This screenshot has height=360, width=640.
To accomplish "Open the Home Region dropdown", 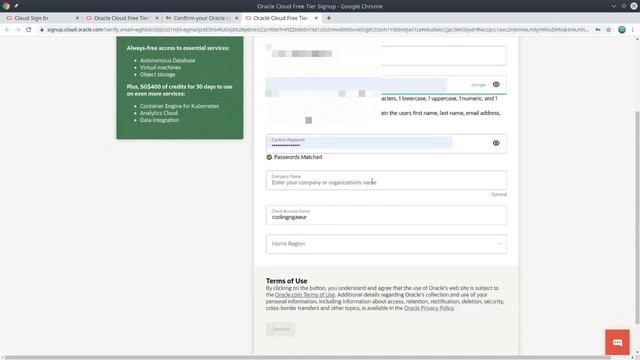I will (x=386, y=244).
